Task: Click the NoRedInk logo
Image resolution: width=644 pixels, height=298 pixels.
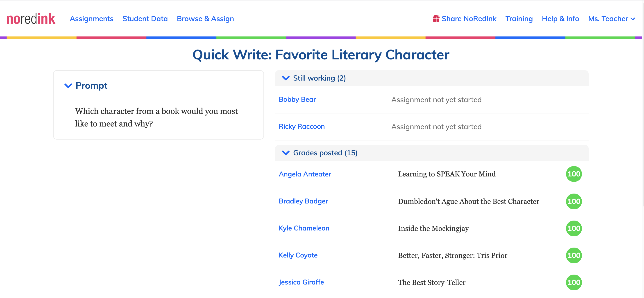Action: click(x=31, y=19)
